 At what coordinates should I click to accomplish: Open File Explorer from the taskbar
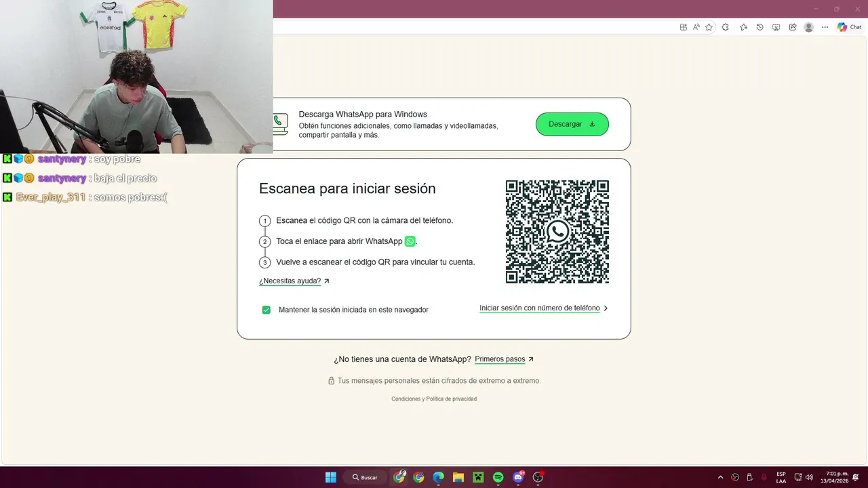458,477
